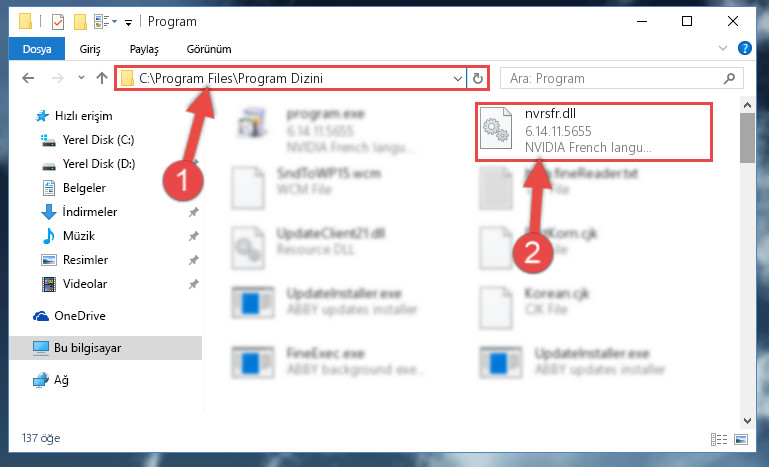Screen dimensions: 769x467
Task: Select the nvrsfr.dll file
Action: click(593, 131)
